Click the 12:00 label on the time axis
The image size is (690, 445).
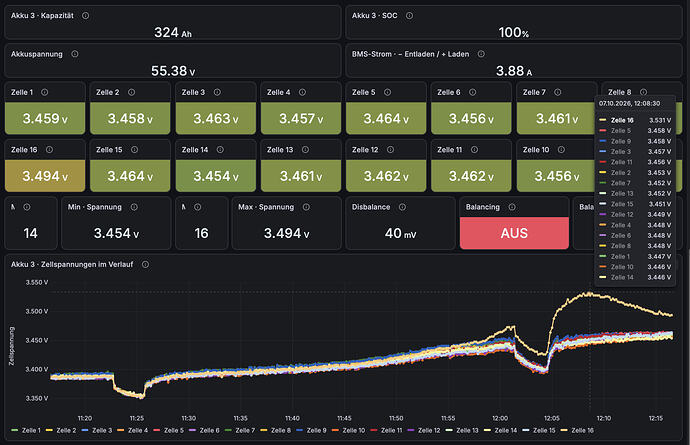click(x=500, y=418)
